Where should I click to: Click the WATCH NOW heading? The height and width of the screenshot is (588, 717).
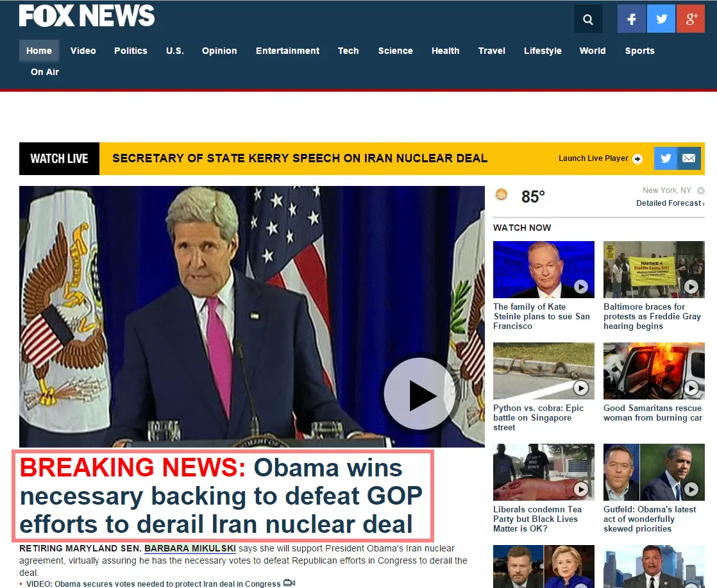[x=522, y=228]
